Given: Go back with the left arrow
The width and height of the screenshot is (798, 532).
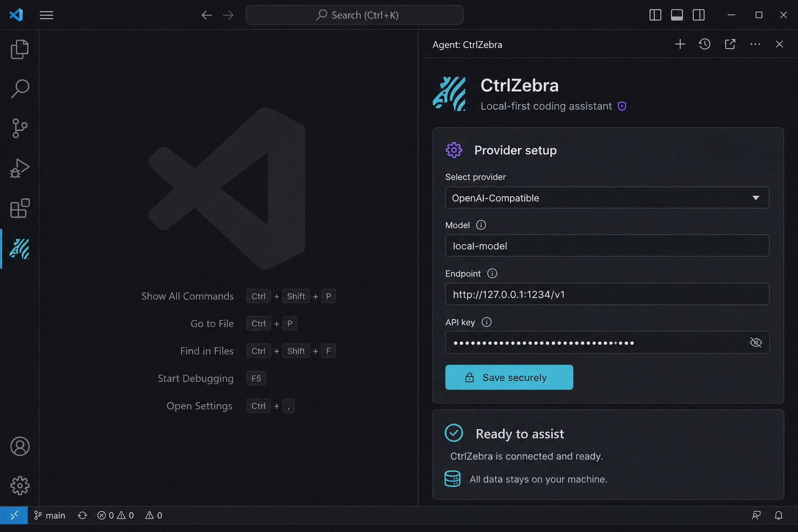Looking at the screenshot, I should [207, 15].
